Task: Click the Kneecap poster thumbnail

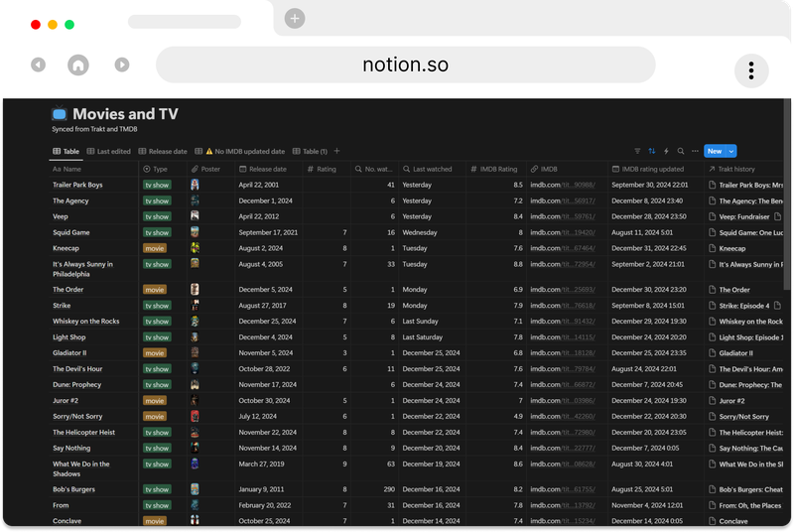Action: point(195,248)
